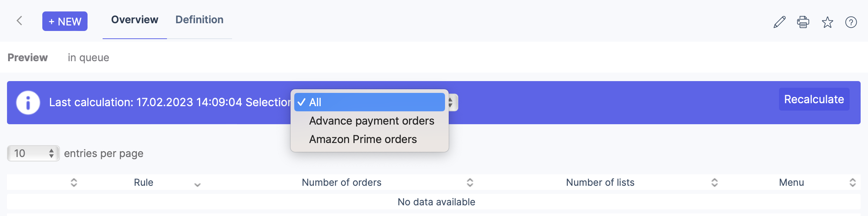868x216 pixels.
Task: Open entries per page dropdown
Action: click(33, 153)
